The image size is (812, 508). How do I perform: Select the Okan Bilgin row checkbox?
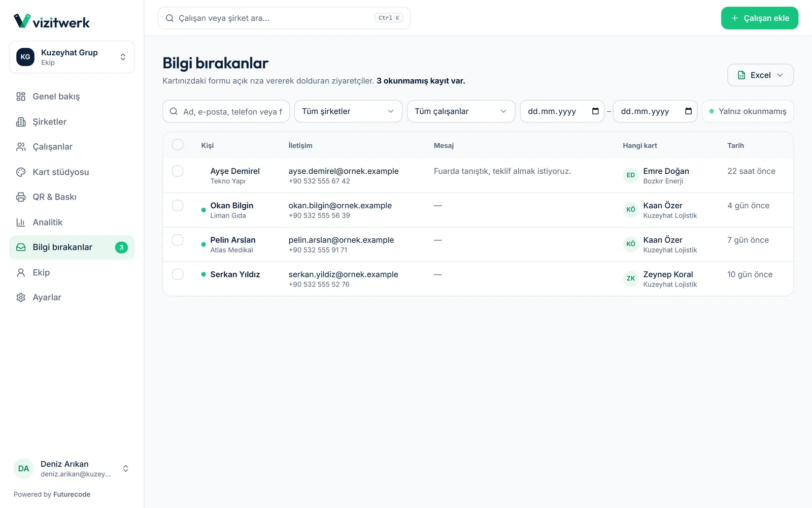(178, 206)
